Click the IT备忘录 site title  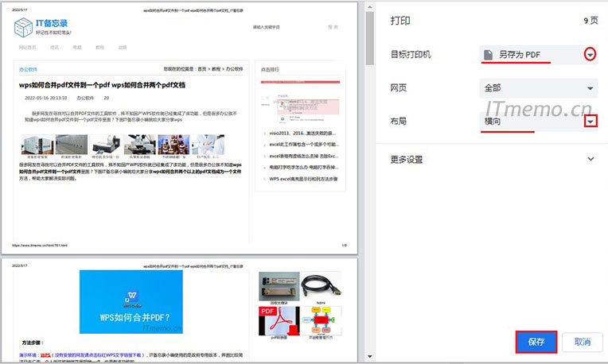pyautogui.click(x=52, y=23)
